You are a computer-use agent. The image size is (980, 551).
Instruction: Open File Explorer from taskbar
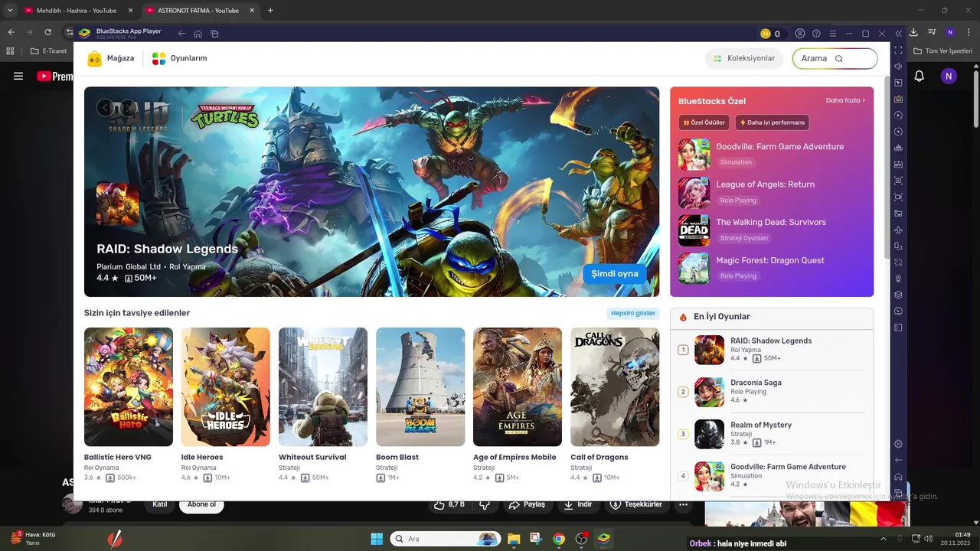point(513,539)
